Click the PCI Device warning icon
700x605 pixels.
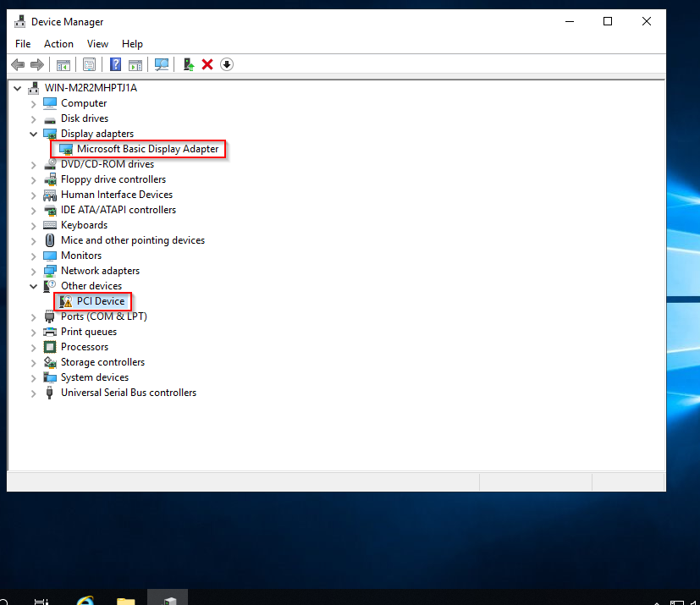coord(66,301)
